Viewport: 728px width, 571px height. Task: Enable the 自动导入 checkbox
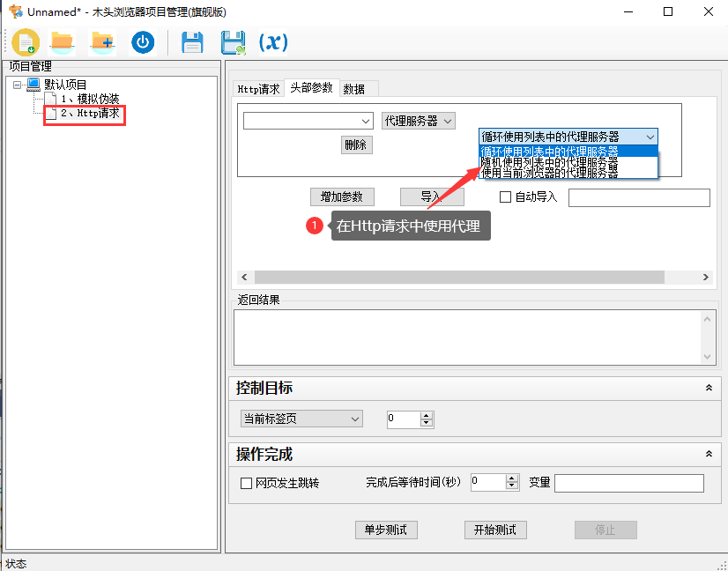point(505,197)
